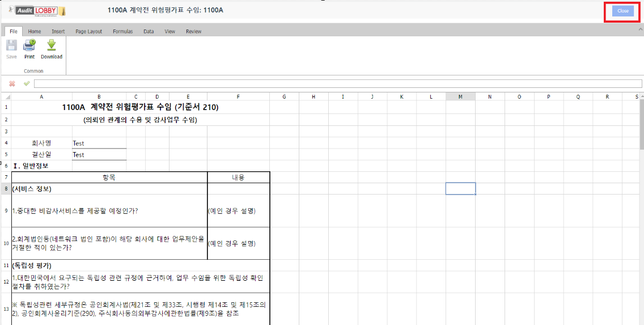Click into the formula bar input
The width and height of the screenshot is (644, 325).
338,84
